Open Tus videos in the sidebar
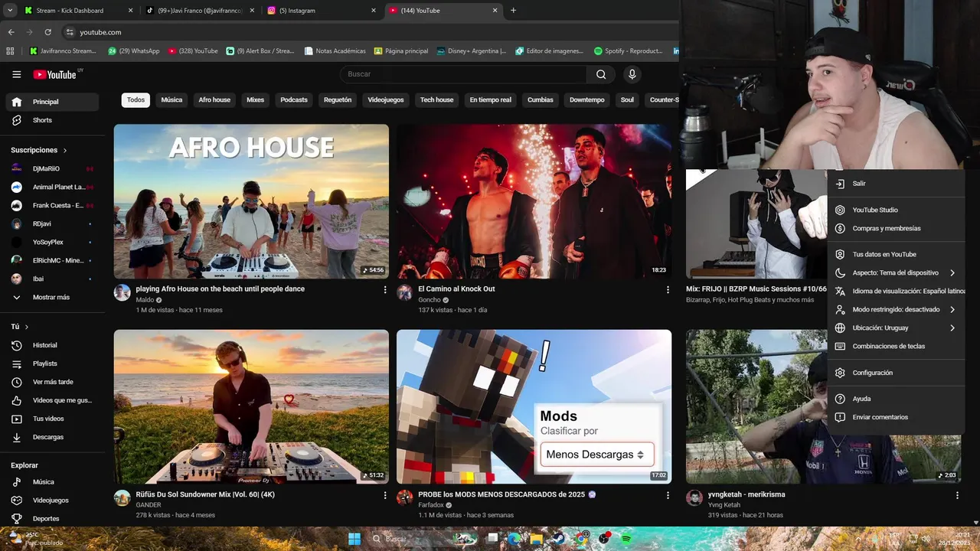 52,419
